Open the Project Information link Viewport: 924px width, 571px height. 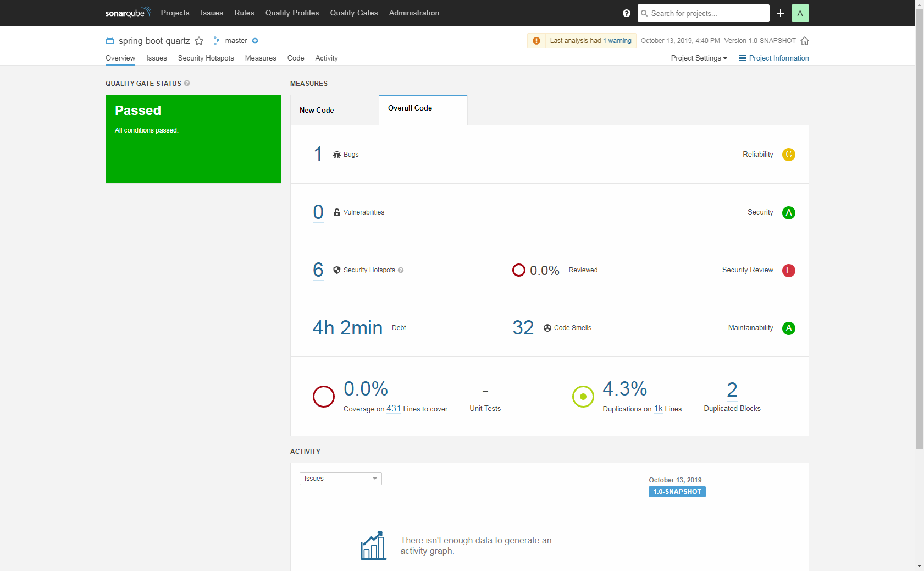click(x=773, y=58)
